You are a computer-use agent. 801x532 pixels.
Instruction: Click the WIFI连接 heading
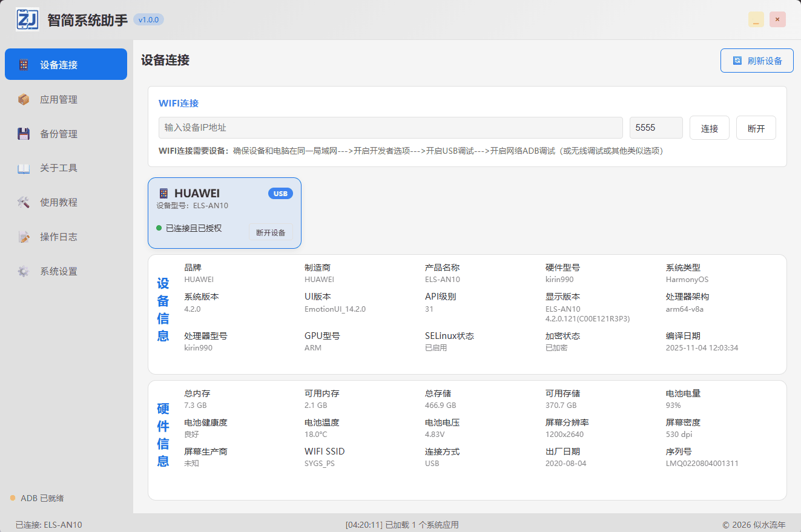coord(179,103)
